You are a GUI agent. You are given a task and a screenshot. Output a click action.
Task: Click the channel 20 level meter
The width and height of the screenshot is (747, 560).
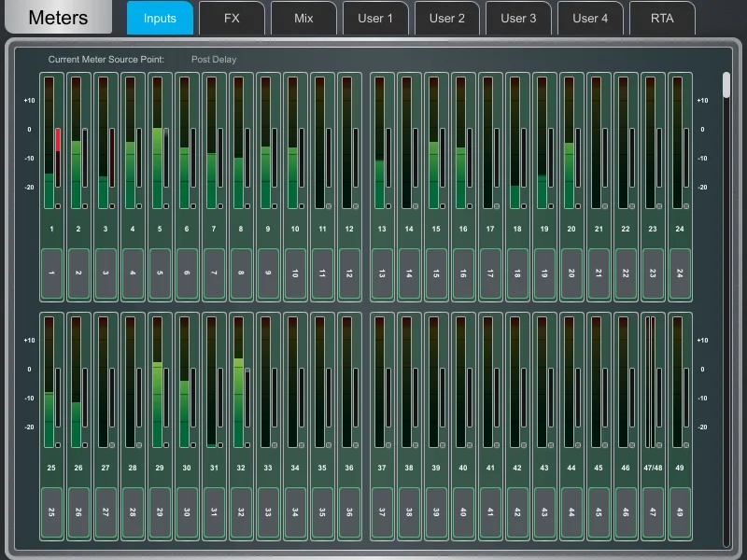(x=569, y=143)
